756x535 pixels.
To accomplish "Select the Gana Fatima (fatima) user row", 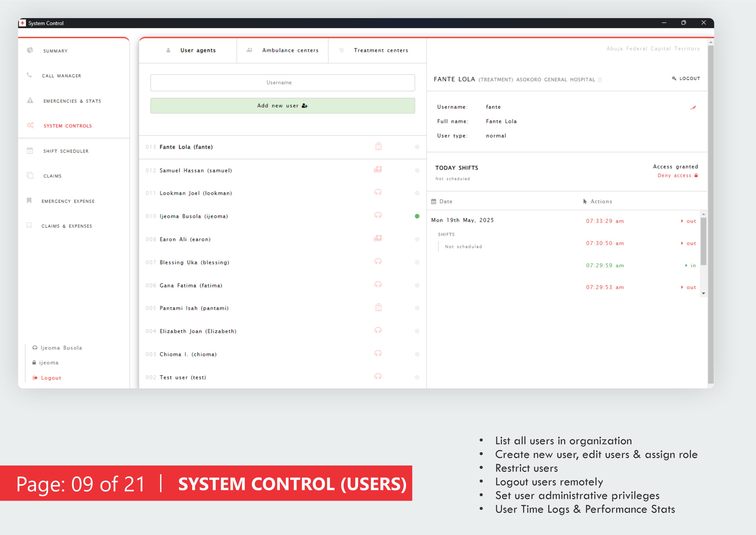I will (x=283, y=285).
